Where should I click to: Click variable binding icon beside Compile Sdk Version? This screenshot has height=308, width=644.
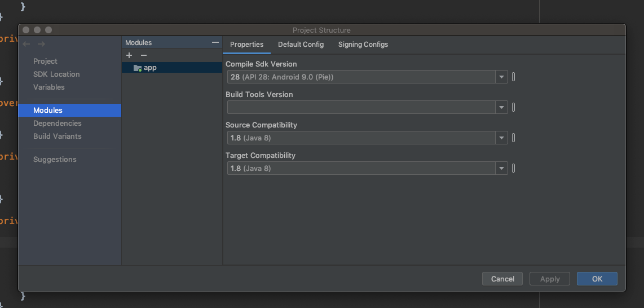513,77
